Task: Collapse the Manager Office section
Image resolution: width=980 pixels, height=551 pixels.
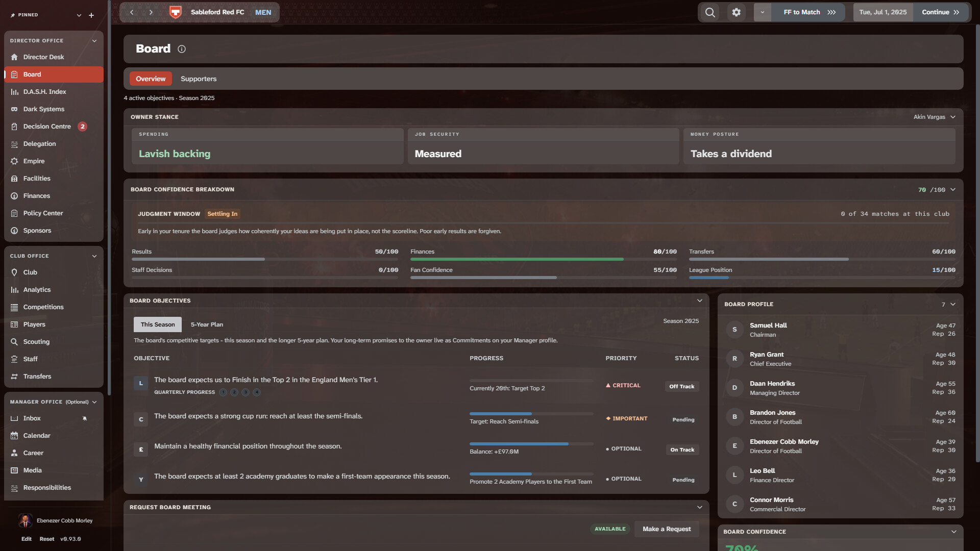Action: tap(94, 402)
